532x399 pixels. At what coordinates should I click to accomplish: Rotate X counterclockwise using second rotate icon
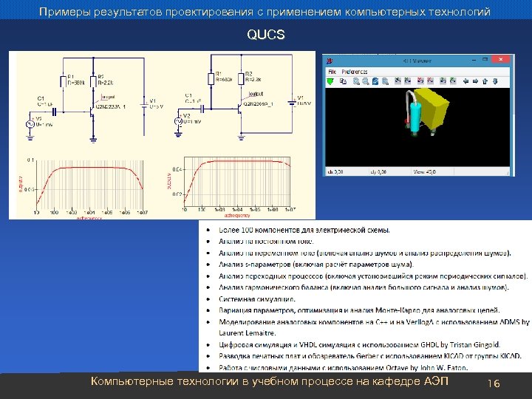pyautogui.click(x=408, y=81)
